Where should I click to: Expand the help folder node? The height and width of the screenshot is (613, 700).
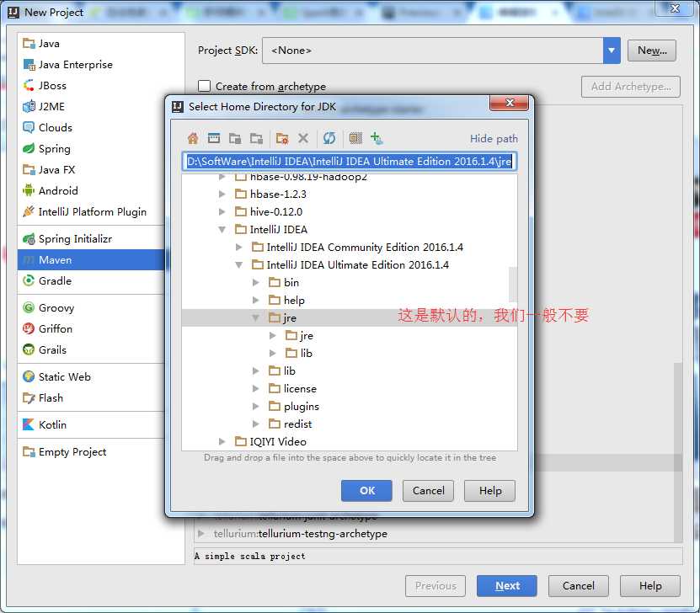coord(256,301)
